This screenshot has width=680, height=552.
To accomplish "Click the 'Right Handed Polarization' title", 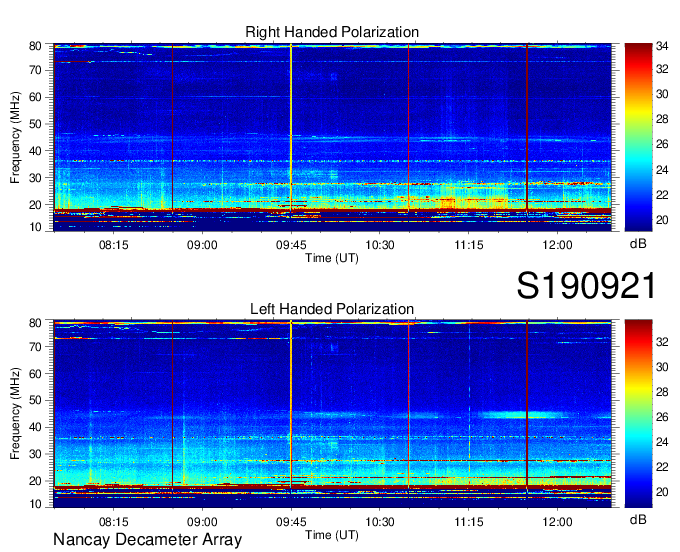I will [x=332, y=32].
